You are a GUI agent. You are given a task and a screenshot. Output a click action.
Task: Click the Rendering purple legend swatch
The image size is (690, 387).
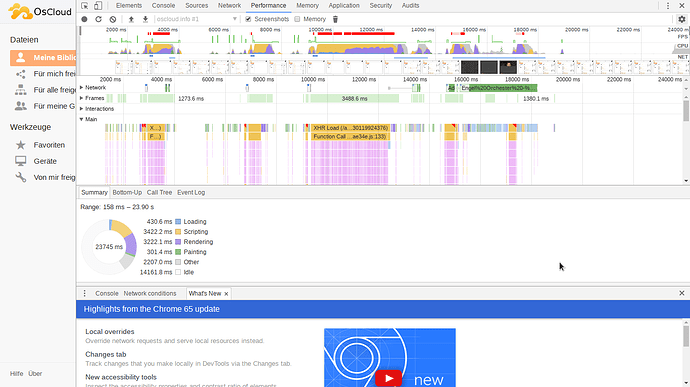click(178, 242)
